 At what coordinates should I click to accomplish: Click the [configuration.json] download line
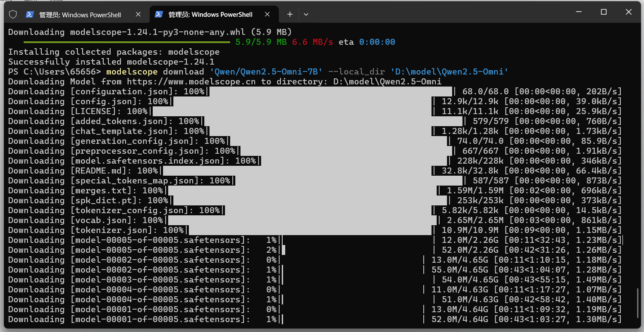315,91
